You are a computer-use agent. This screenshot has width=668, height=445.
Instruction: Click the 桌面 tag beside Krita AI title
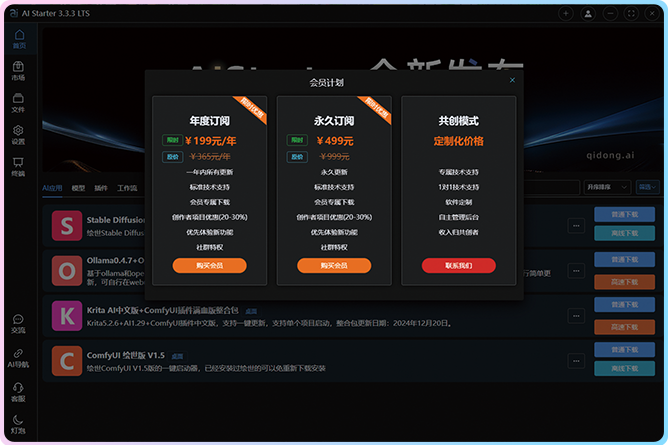251,311
